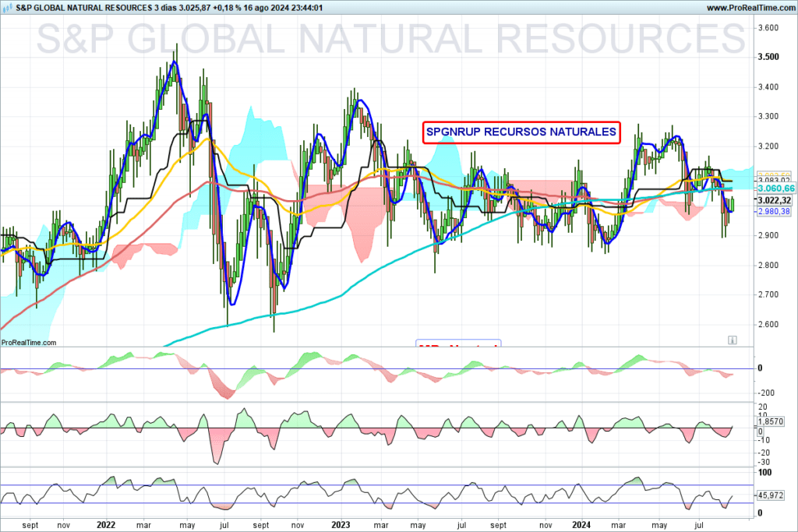798x532 pixels.
Task: Click the 2022 year label on time axis
Action: pos(106,524)
